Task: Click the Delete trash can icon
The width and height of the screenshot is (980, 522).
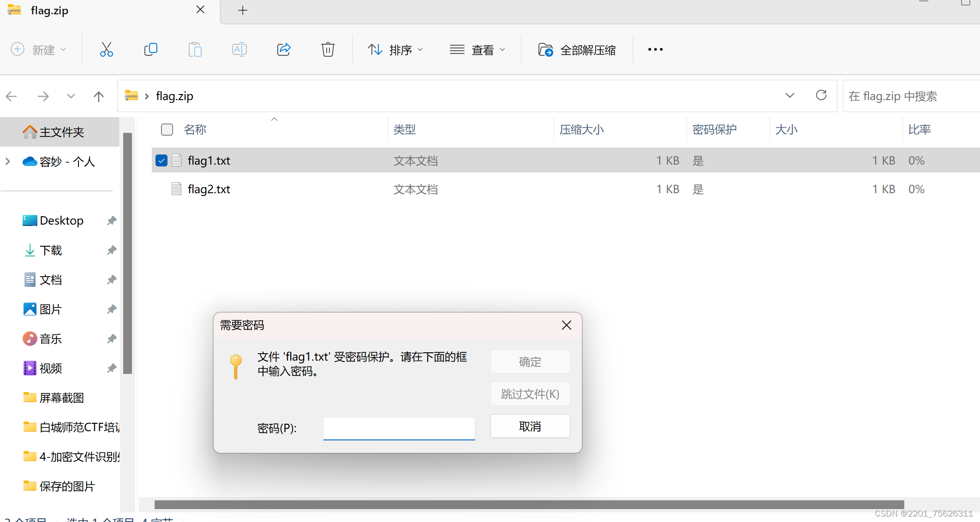Action: (328, 49)
